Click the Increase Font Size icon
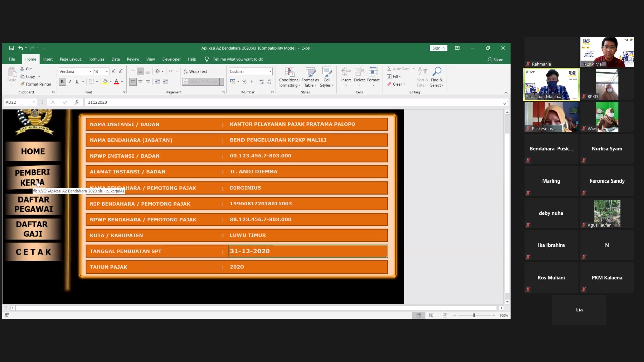The height and width of the screenshot is (362, 644). pyautogui.click(x=113, y=72)
